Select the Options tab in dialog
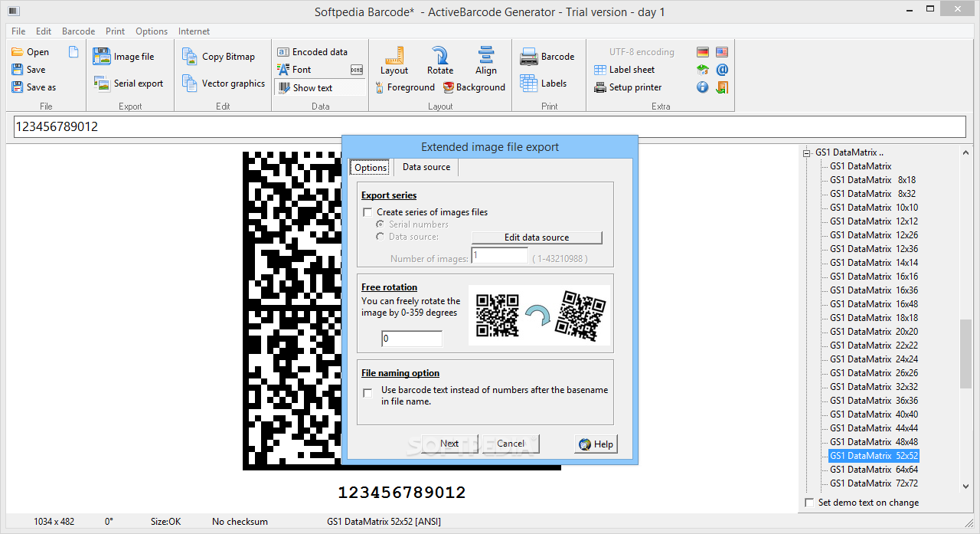980x534 pixels. 371,168
